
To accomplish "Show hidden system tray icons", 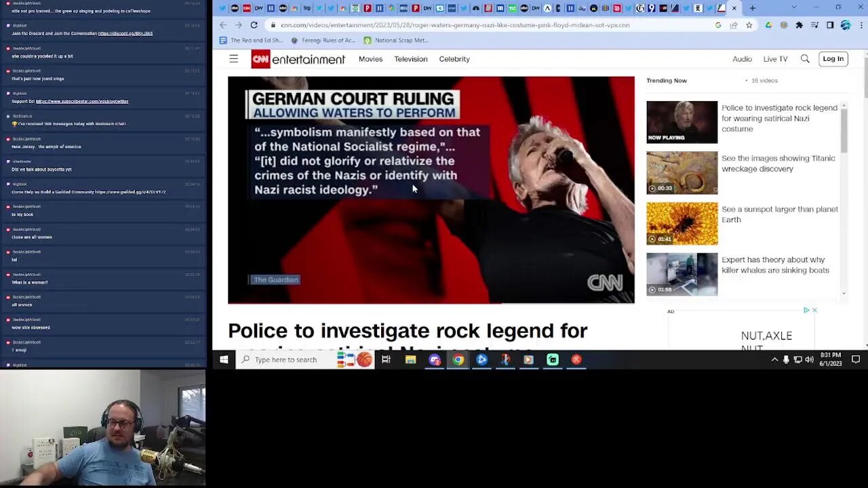I will click(774, 360).
